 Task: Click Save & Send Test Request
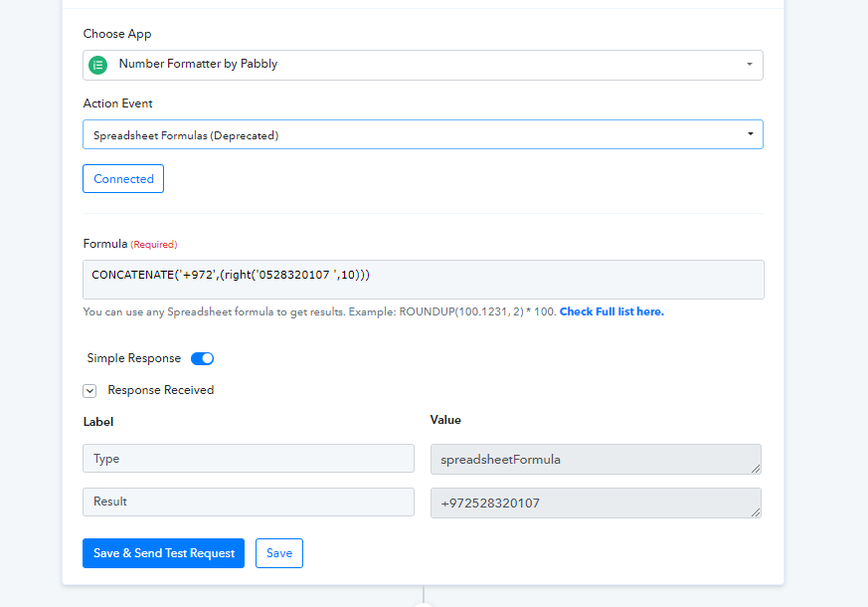(164, 553)
